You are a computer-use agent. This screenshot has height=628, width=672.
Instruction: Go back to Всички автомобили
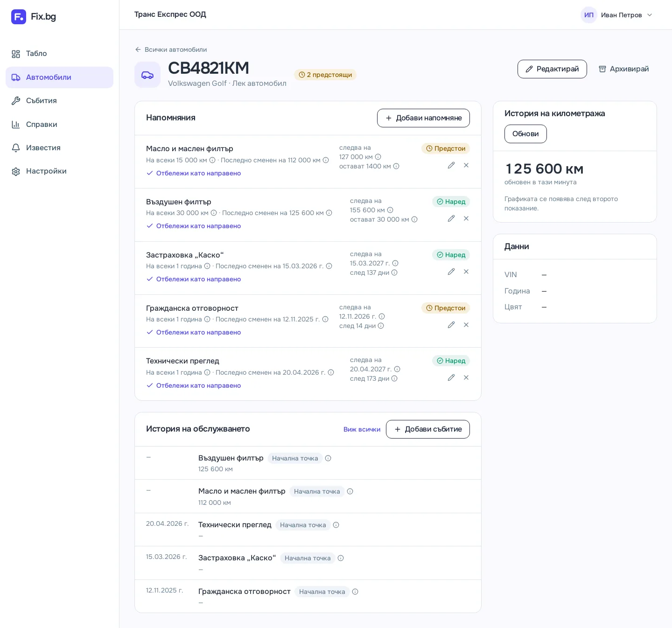(x=171, y=49)
